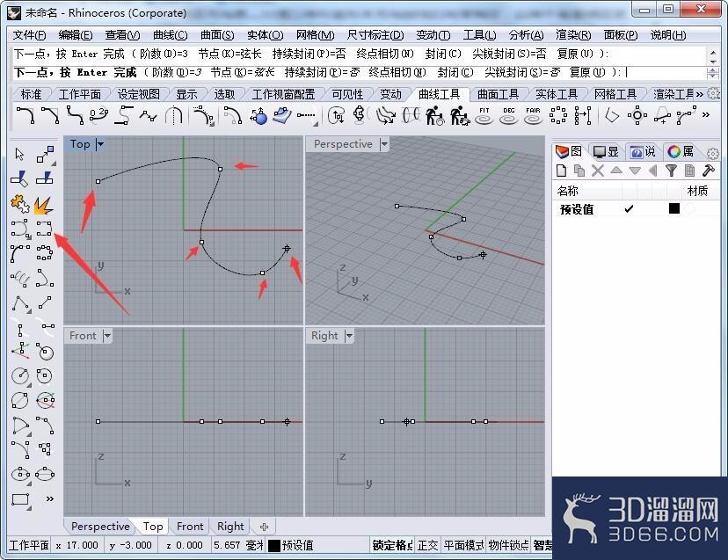Click the 5.657 毫米 units field
The width and height of the screenshot is (728, 560).
[238, 545]
